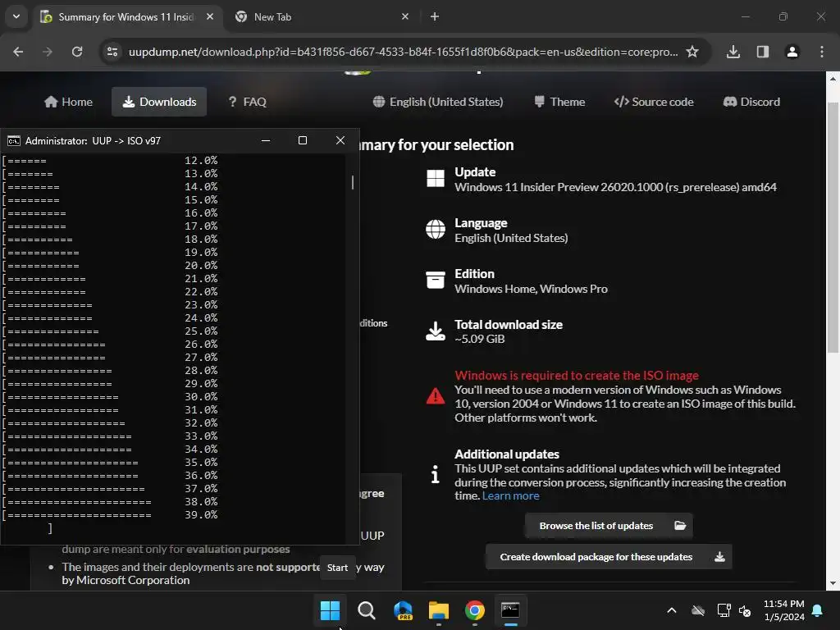Open the Discord link
This screenshot has width=840, height=630.
(751, 102)
